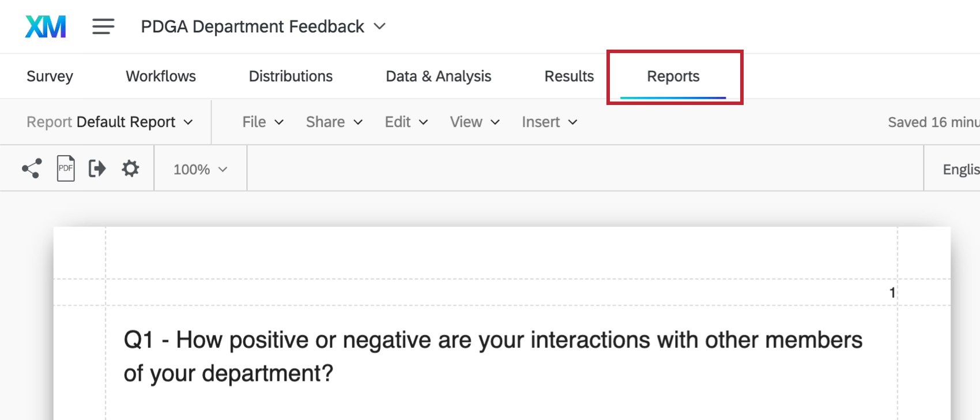This screenshot has width=980, height=420.
Task: Switch to the Survey tab
Action: tap(50, 76)
